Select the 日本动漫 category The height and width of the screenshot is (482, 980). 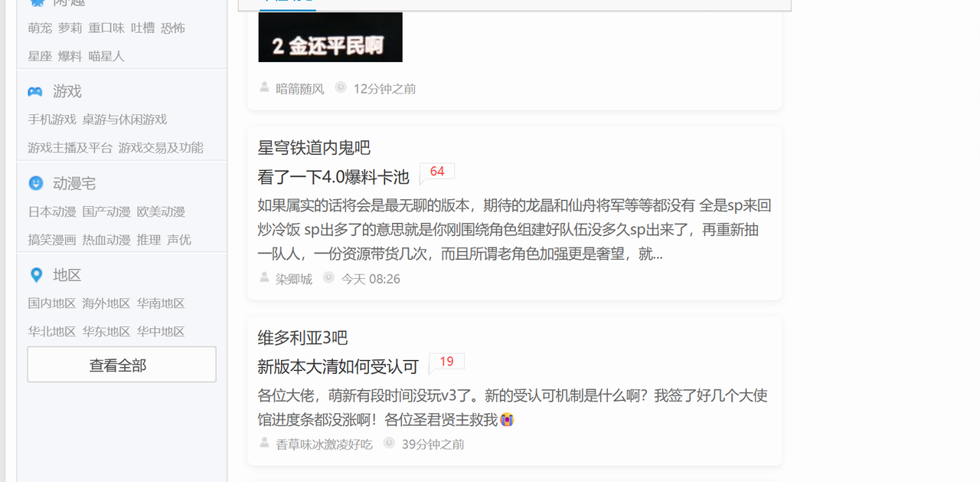coord(52,211)
